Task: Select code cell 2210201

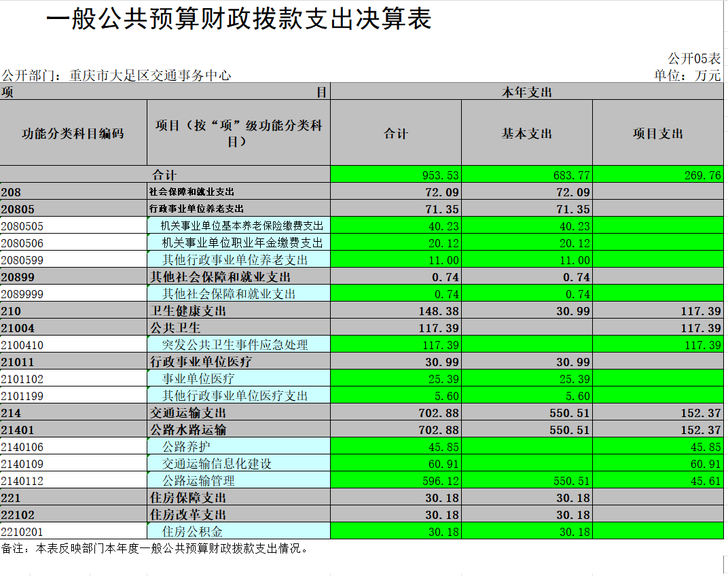Action: 73,531
